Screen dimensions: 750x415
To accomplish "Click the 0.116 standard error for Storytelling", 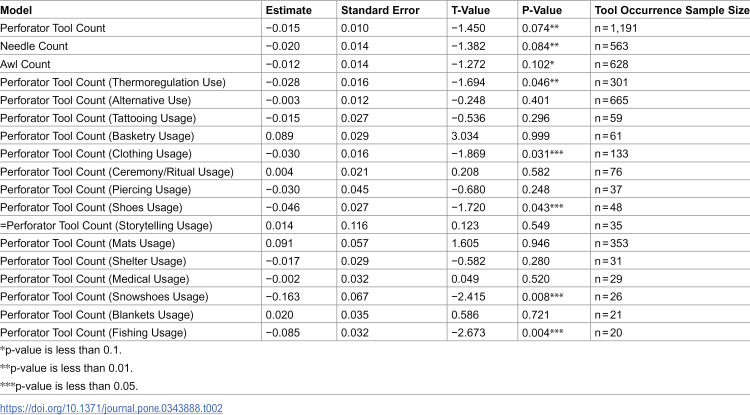I will [x=354, y=225].
